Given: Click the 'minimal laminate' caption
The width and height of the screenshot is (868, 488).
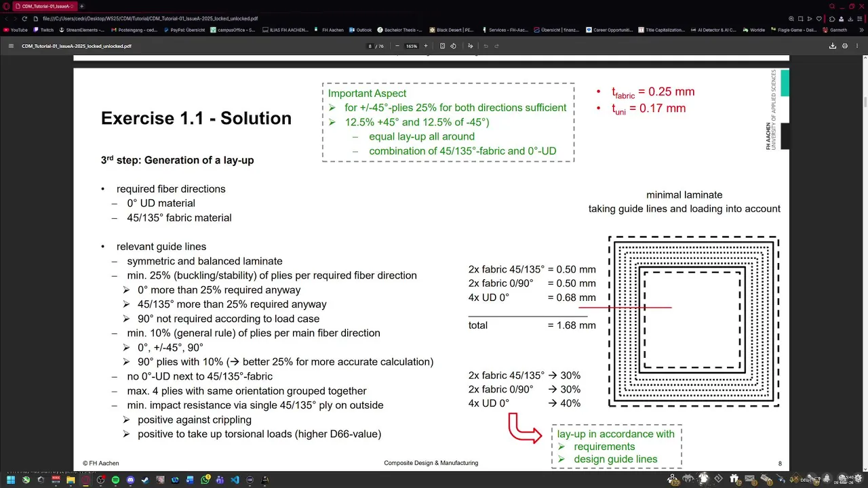Looking at the screenshot, I should [684, 195].
